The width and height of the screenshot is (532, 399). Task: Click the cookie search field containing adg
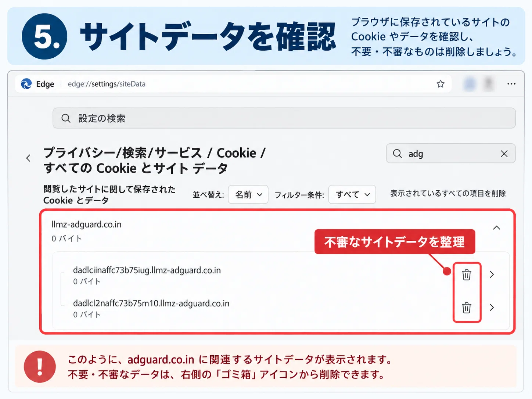(x=451, y=153)
